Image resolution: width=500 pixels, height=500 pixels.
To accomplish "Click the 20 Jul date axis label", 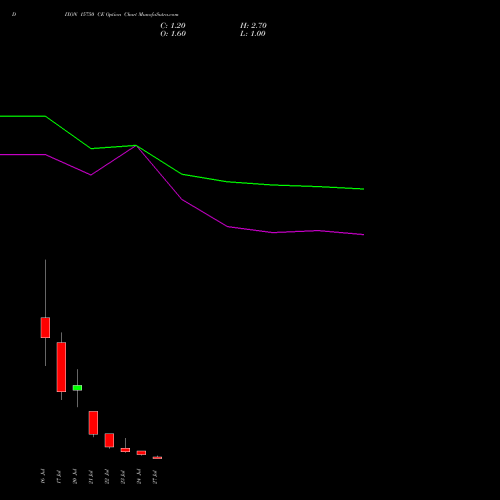I will 75,476.
